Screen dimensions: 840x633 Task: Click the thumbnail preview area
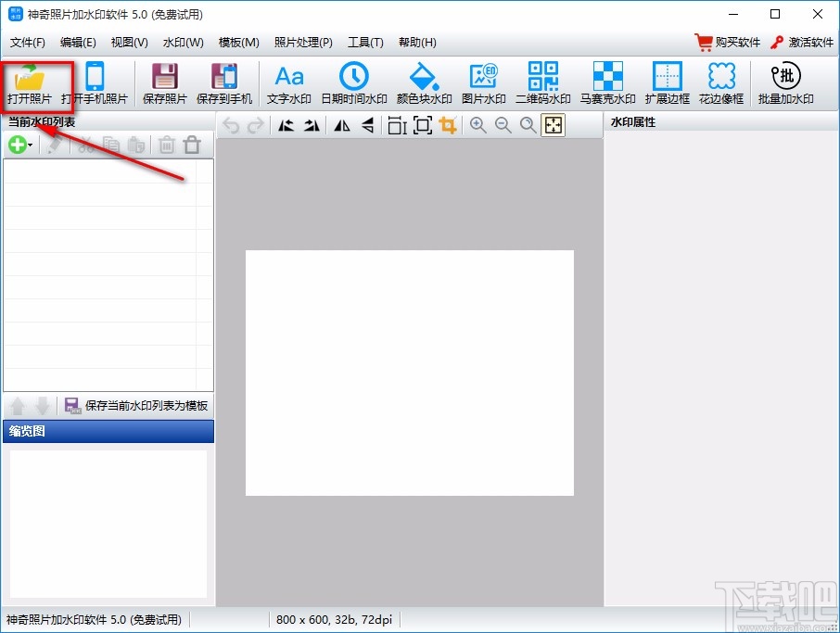(x=108, y=524)
